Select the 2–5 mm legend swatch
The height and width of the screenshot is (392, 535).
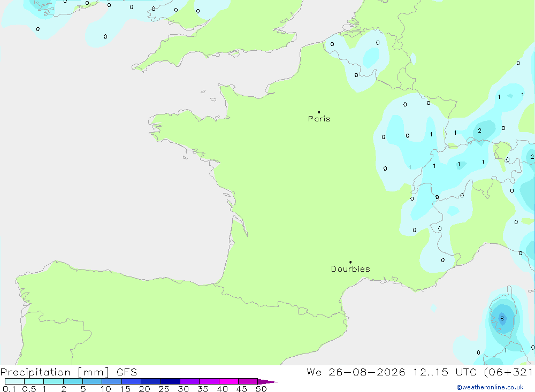(73, 381)
